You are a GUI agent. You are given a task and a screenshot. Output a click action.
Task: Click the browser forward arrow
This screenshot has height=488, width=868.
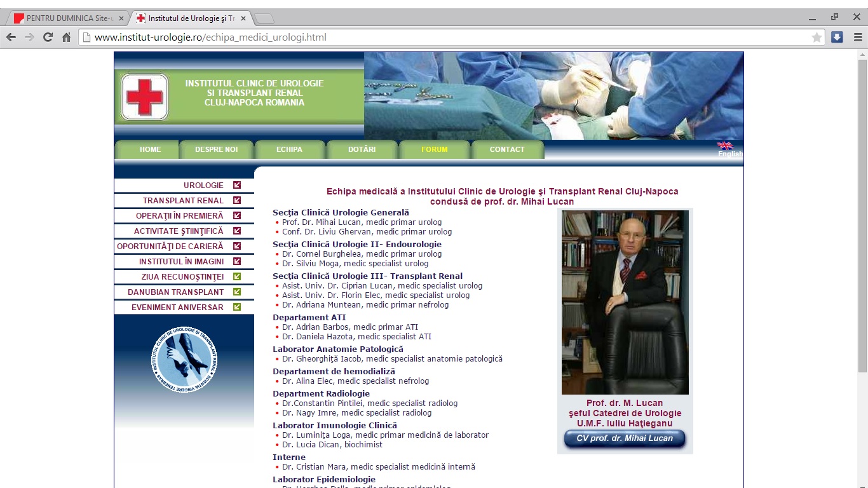coord(29,37)
